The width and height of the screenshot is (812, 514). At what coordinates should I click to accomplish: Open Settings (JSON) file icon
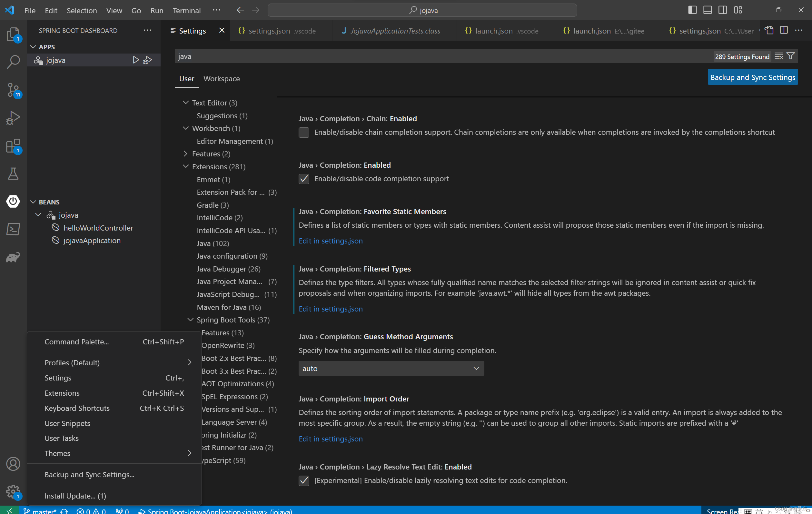pyautogui.click(x=769, y=30)
